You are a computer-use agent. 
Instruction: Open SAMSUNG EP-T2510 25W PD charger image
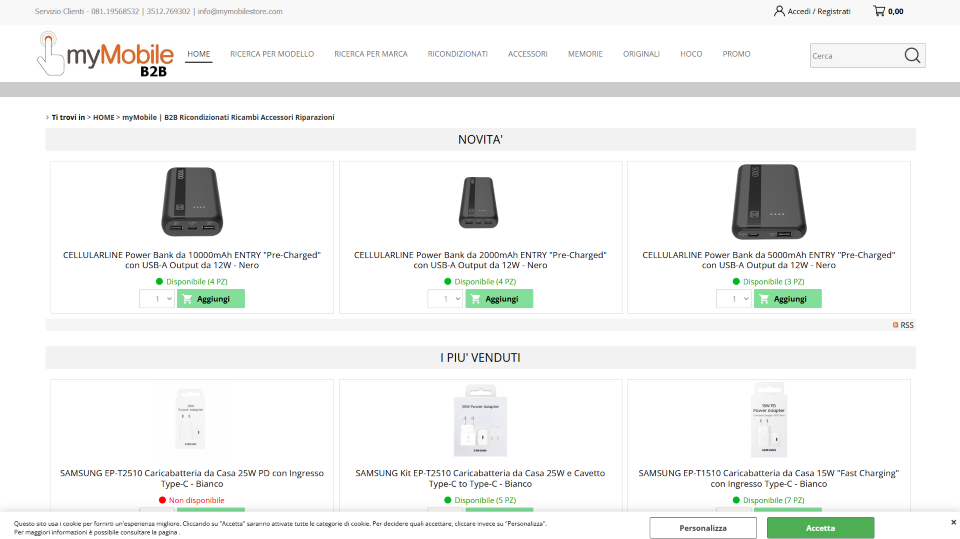[x=190, y=418]
